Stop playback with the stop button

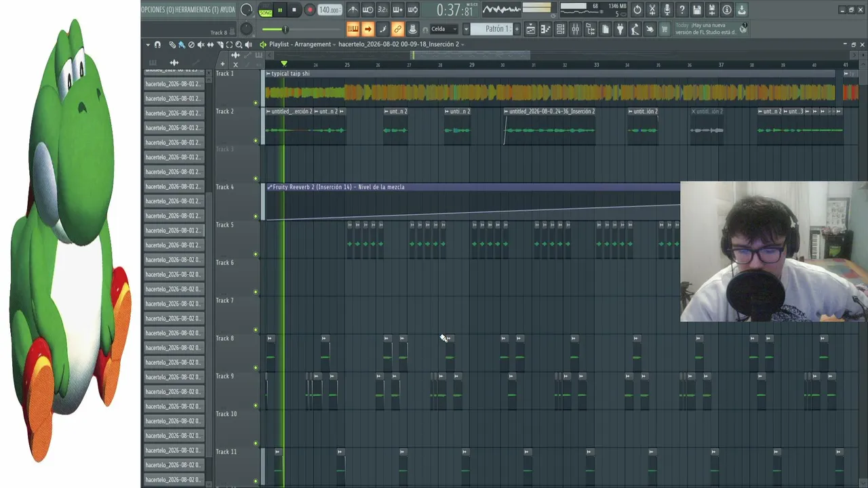(294, 10)
